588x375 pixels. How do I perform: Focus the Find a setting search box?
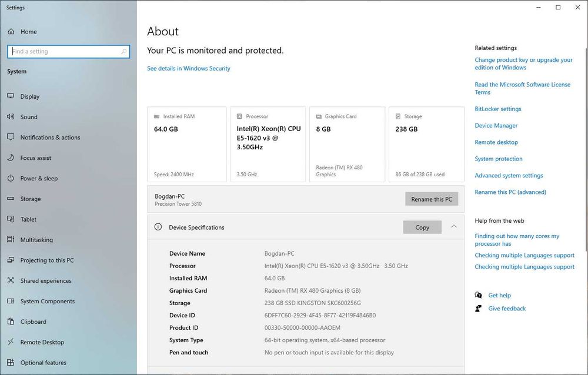(69, 51)
